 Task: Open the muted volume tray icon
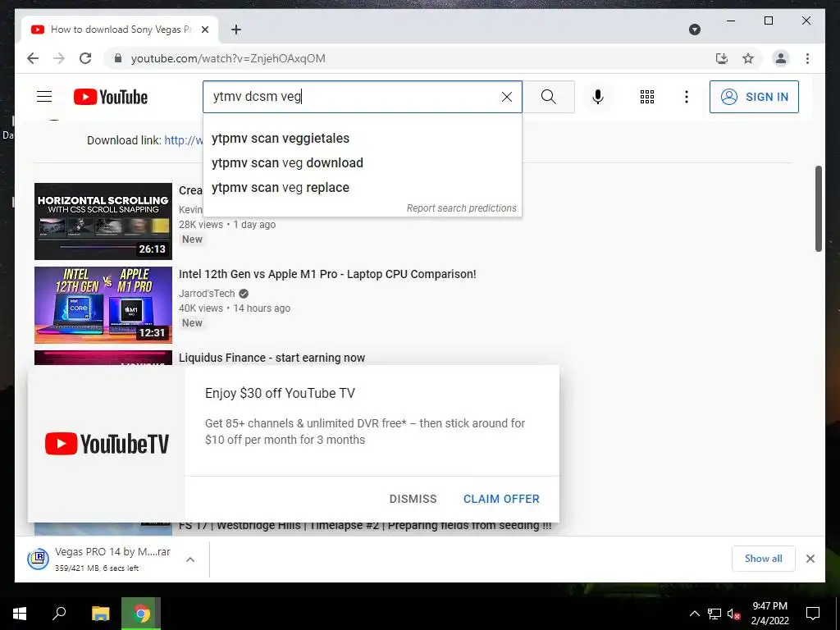734,614
